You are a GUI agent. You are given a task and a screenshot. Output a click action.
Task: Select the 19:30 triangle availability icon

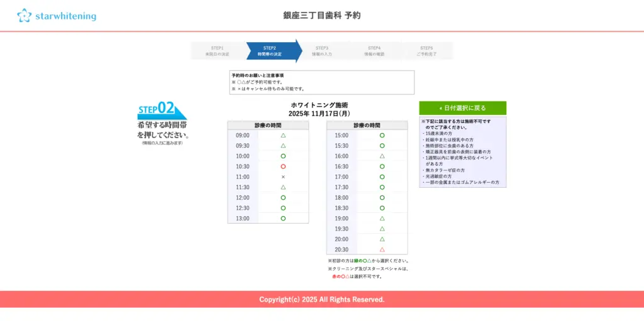coord(382,229)
